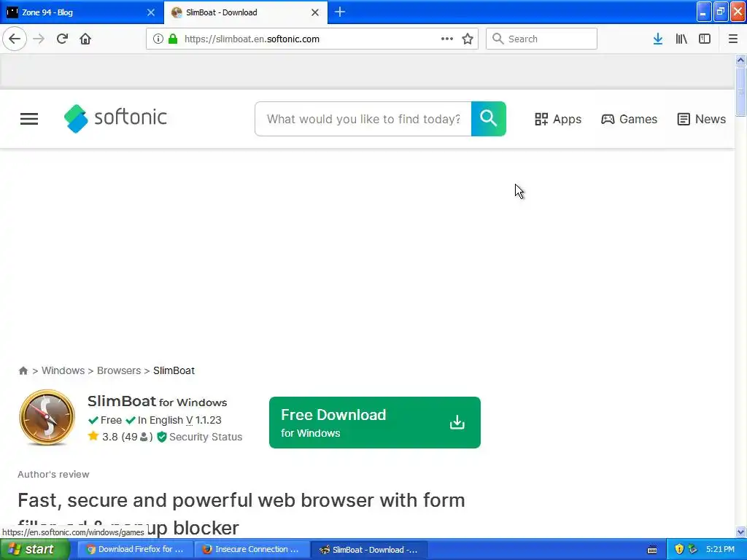Image resolution: width=747 pixels, height=560 pixels.
Task: Click the vertical scrollbar thumb
Action: point(740,91)
